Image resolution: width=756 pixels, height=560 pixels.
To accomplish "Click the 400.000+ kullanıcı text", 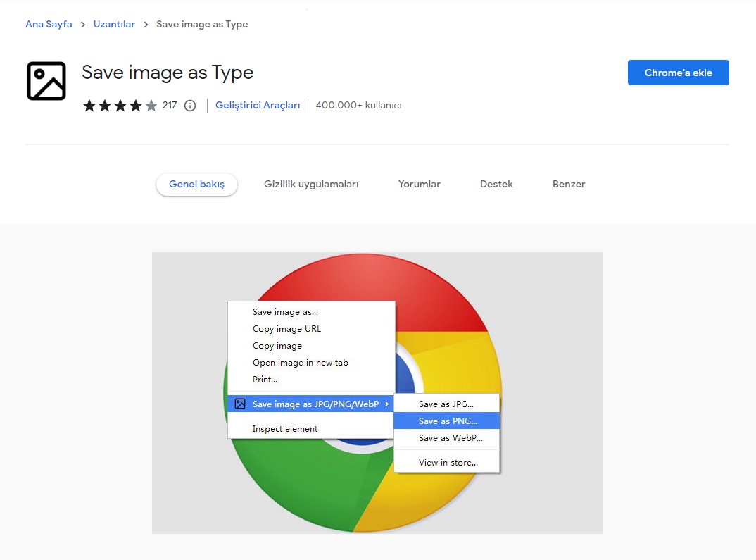I will [x=359, y=105].
